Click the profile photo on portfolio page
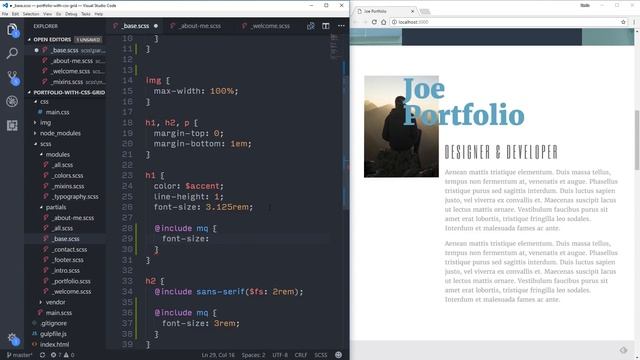The height and width of the screenshot is (360, 640). tap(401, 127)
